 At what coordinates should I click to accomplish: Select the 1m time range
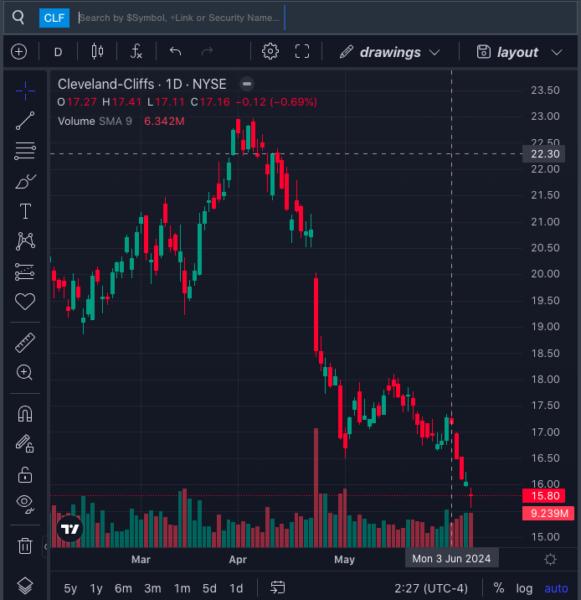pos(182,588)
